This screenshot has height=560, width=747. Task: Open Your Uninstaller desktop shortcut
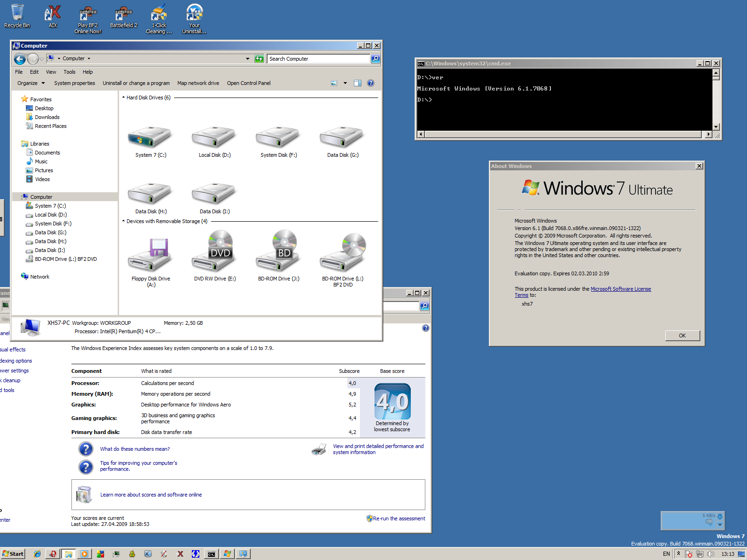194,19
